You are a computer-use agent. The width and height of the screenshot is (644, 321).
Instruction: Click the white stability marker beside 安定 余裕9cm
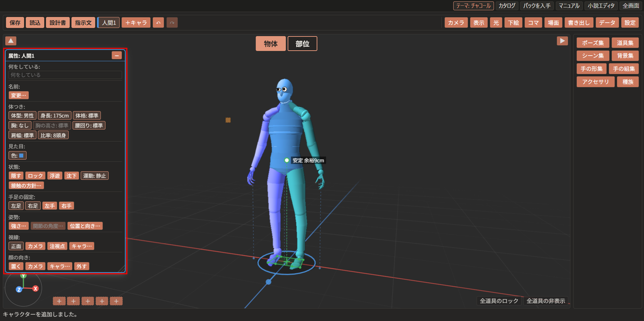[286, 160]
